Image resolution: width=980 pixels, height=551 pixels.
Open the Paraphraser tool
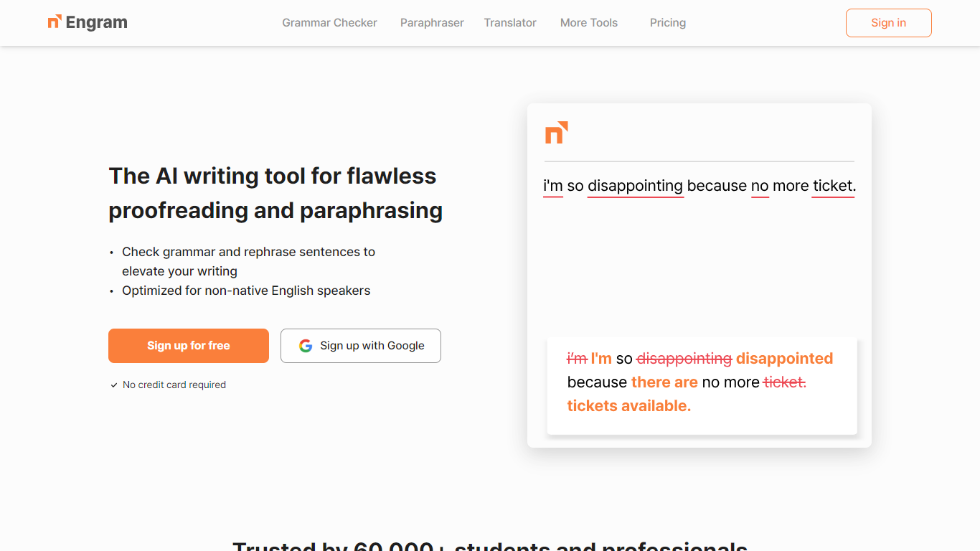pos(432,23)
